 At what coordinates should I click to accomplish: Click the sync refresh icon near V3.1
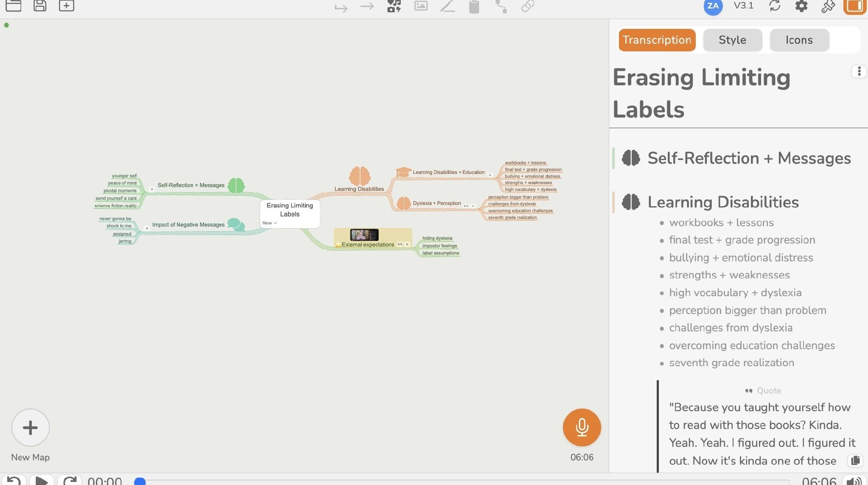[775, 6]
